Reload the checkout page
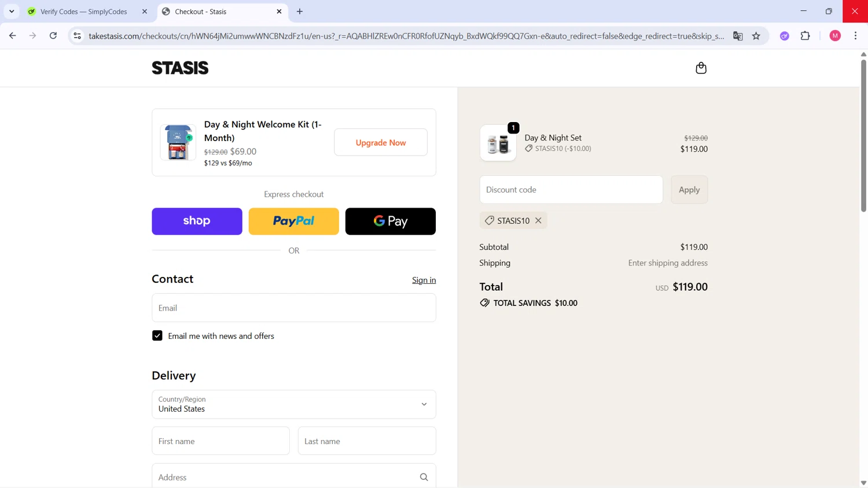Viewport: 868px width, 488px height. (x=53, y=36)
